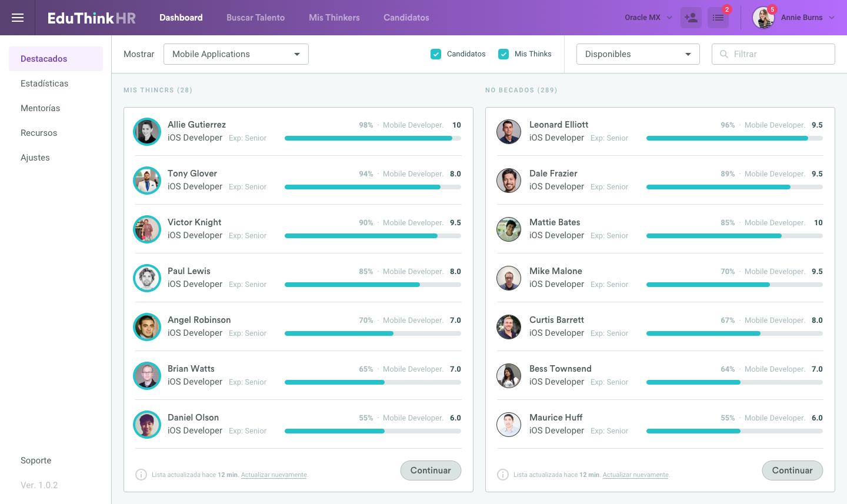Click info icon in Mis Thincrs footer
The height and width of the screenshot is (504, 847).
pyautogui.click(x=141, y=475)
